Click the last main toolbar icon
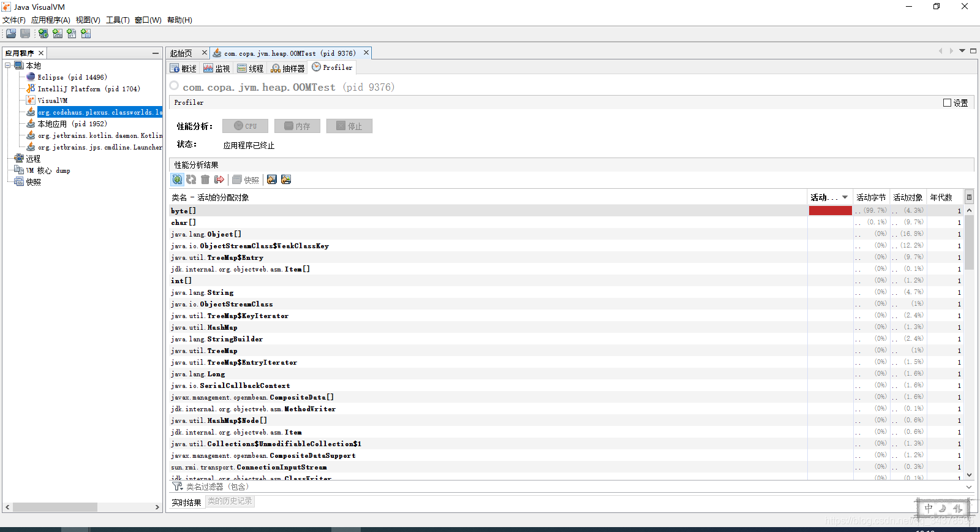 click(x=86, y=33)
